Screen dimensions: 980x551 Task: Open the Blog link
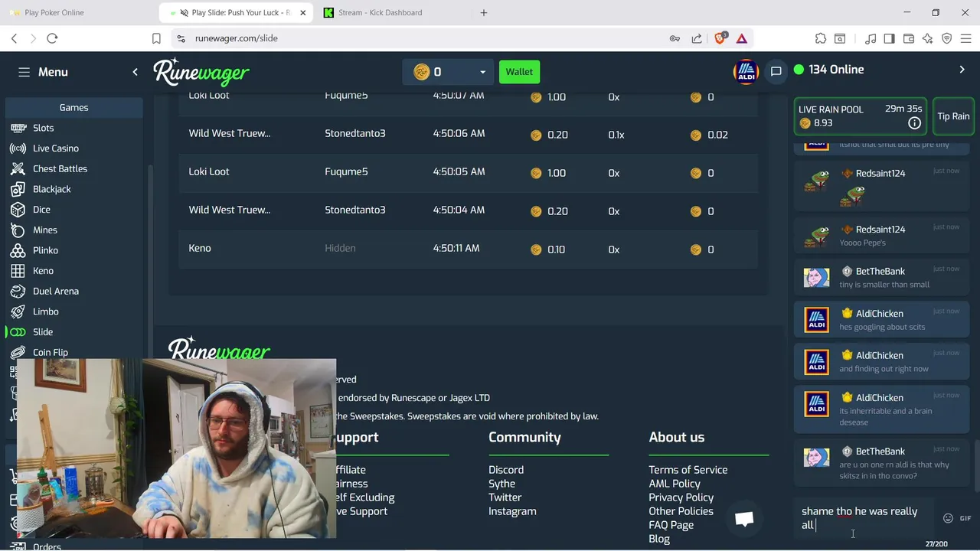coord(659,539)
